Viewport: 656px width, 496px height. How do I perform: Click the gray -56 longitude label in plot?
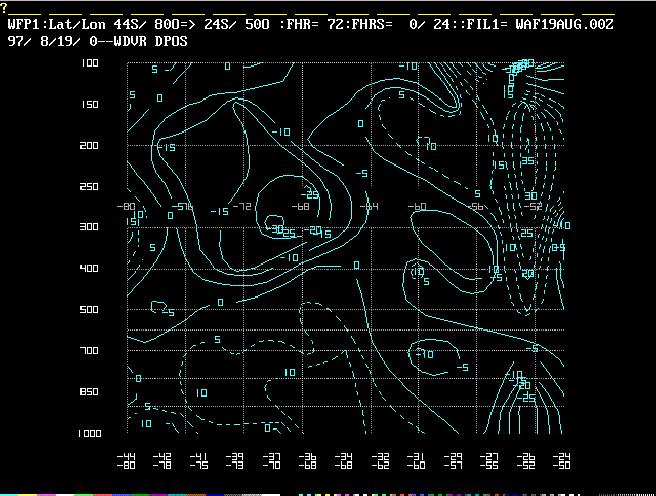pos(475,207)
